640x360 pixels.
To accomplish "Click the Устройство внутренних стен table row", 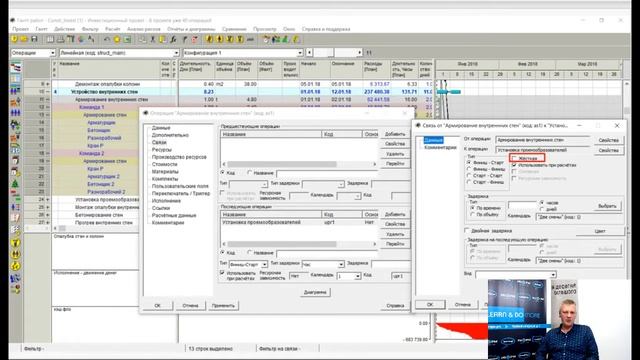I will click(x=242, y=92).
